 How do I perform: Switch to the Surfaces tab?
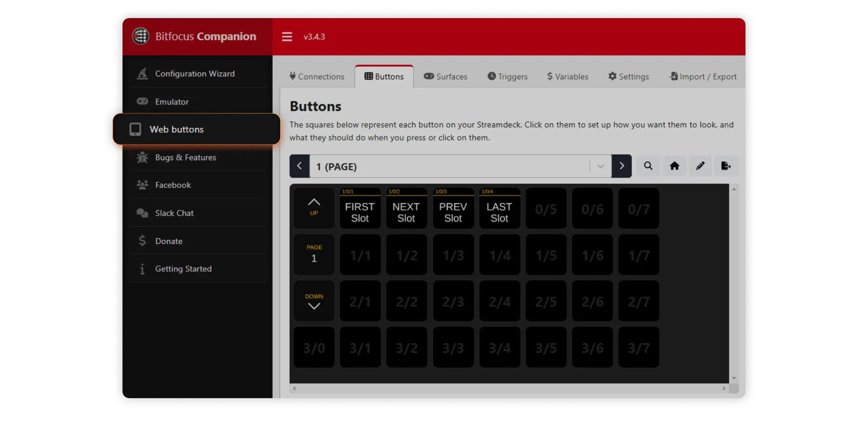click(446, 76)
